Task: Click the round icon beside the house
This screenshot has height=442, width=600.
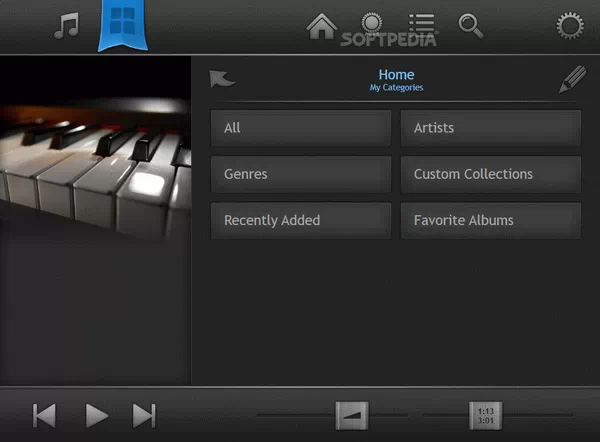Action: click(x=371, y=25)
